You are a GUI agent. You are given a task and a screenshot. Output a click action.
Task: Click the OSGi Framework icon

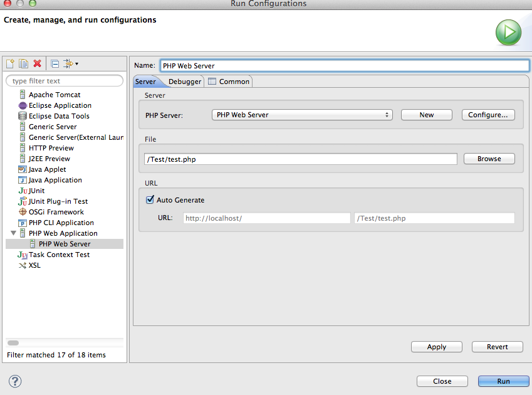point(23,212)
